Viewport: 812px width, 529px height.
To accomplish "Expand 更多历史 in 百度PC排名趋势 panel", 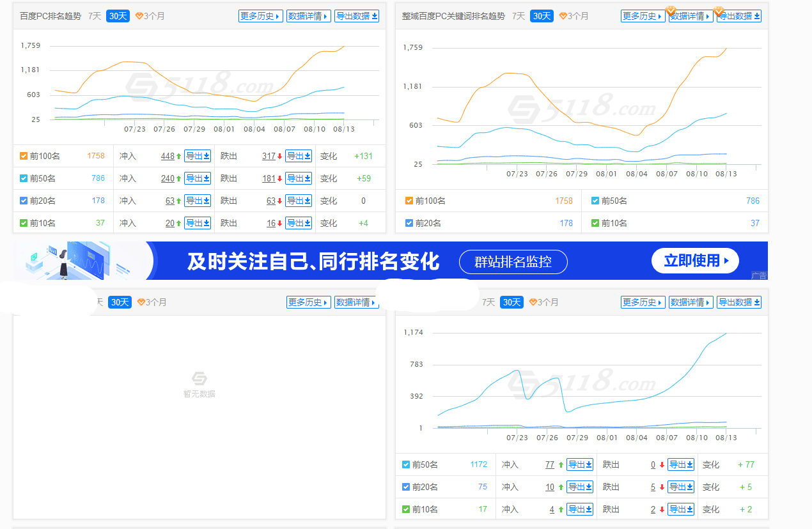I will click(x=260, y=16).
